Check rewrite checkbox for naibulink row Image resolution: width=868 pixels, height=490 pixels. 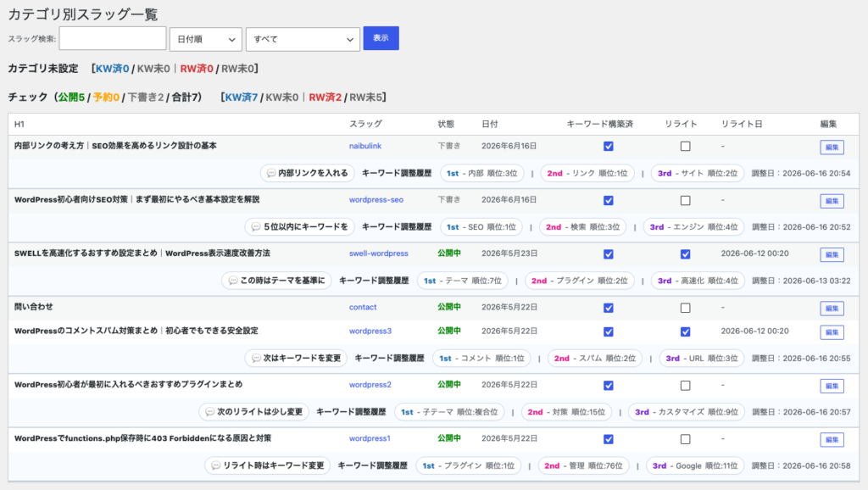click(685, 147)
